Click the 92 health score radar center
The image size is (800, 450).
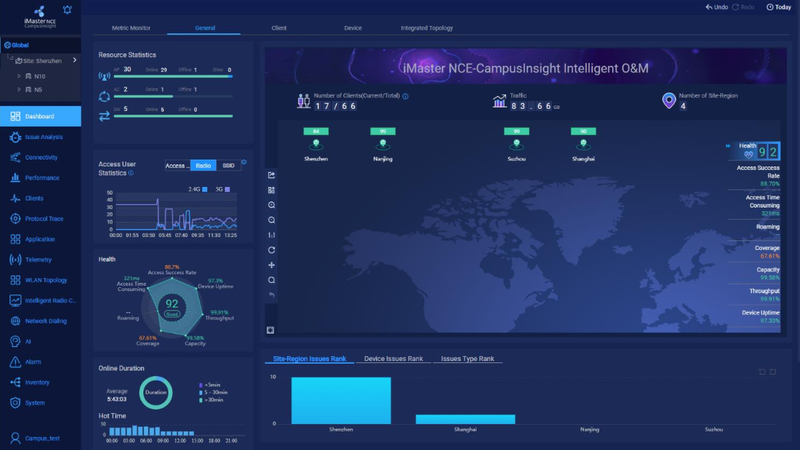172,306
